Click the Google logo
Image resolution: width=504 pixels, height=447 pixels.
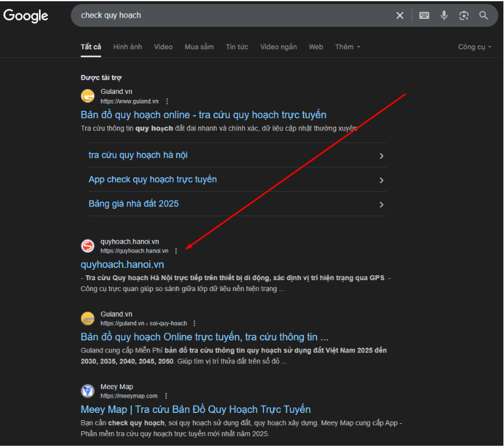coord(26,16)
